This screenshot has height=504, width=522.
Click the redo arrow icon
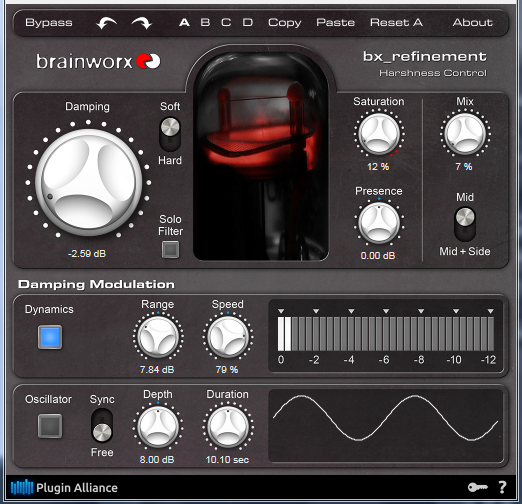click(142, 23)
